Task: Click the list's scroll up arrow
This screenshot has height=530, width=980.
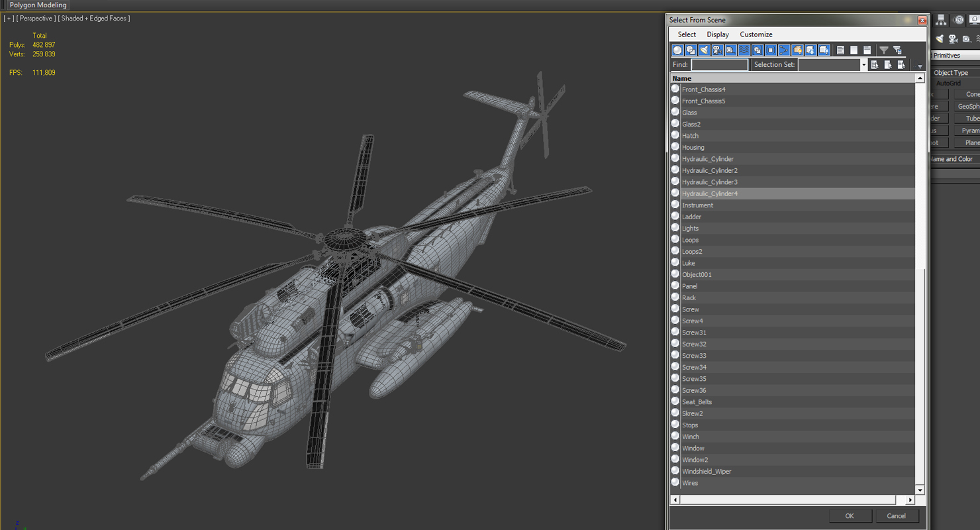Action: pyautogui.click(x=920, y=78)
